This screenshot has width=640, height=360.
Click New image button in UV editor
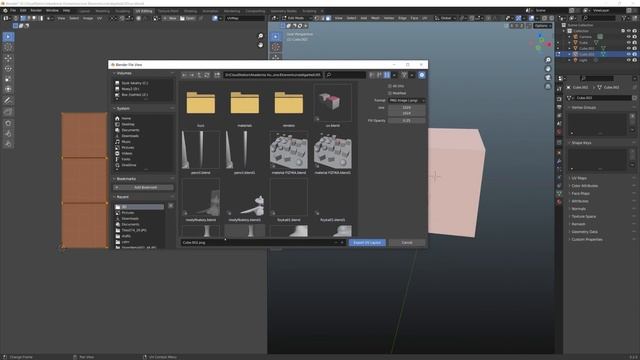(x=170, y=18)
